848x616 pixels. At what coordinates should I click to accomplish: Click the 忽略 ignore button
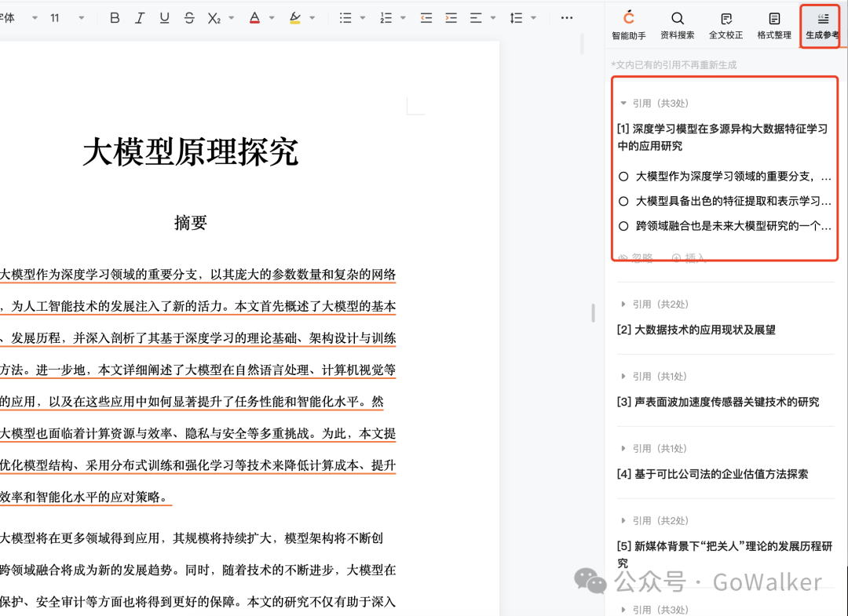pyautogui.click(x=636, y=257)
